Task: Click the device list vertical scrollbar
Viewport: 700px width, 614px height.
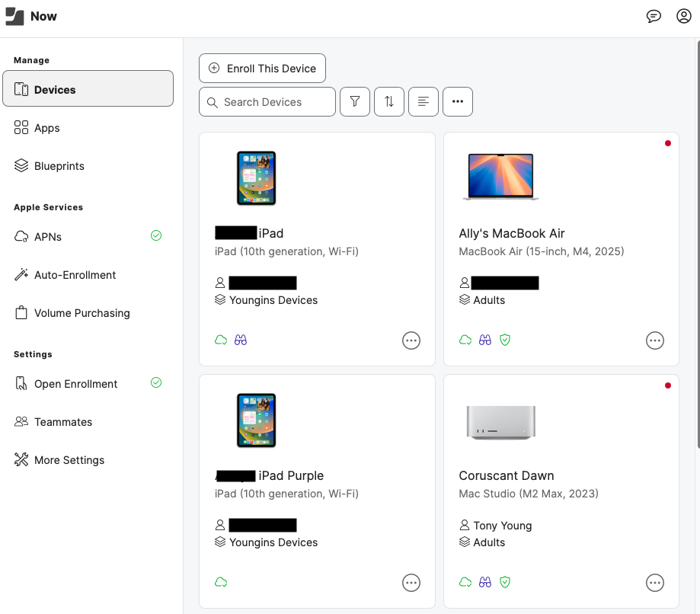Action: click(x=698, y=245)
